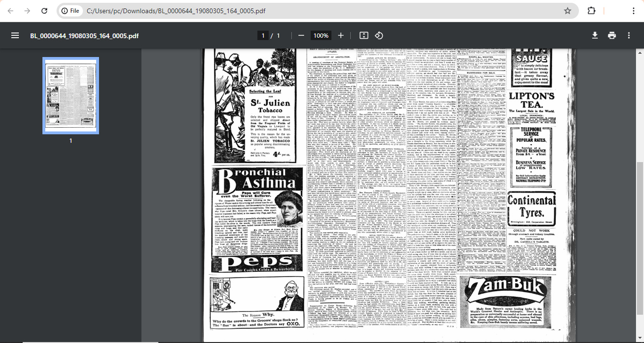Select page 1 thumbnail in sidebar
644x343 pixels.
click(71, 96)
